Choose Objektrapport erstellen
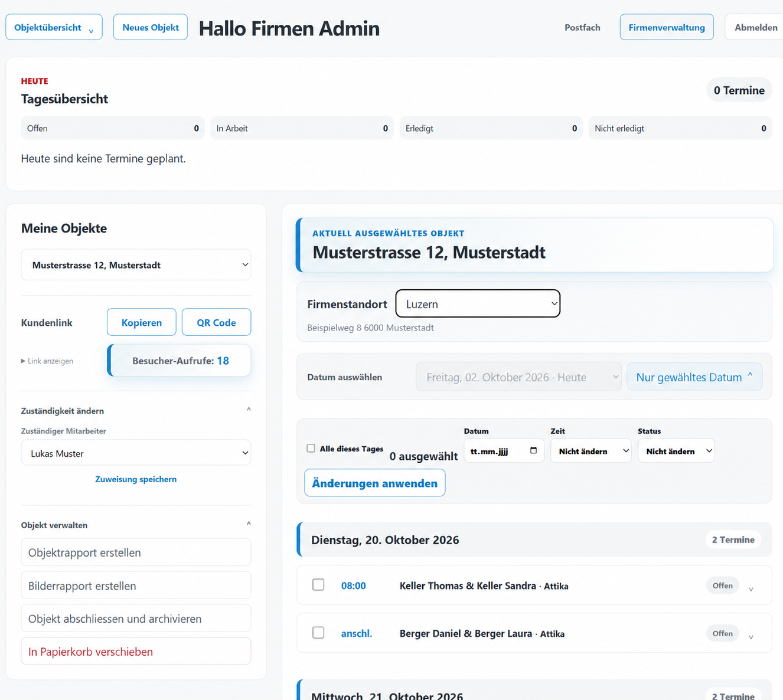Viewport: 783px width, 700px height. 136,552
